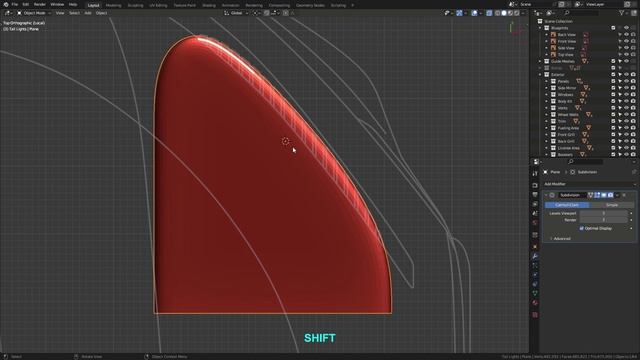Expand the Advanced subdivision section
640x360 pixels.
[560, 239]
